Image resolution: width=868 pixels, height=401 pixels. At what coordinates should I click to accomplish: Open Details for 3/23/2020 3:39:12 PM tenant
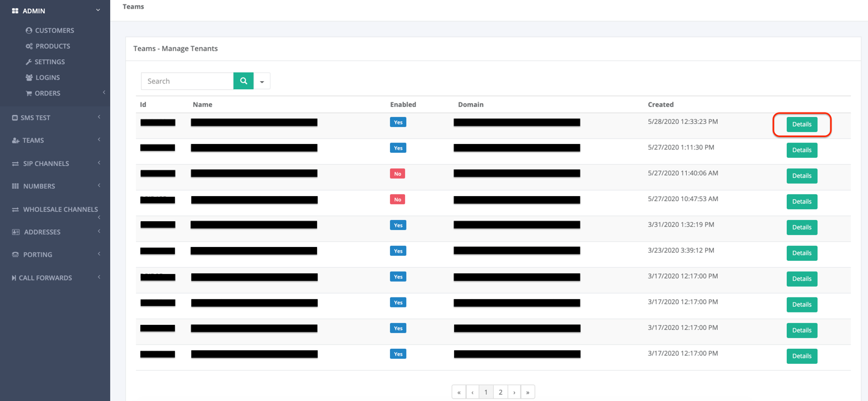click(x=802, y=253)
